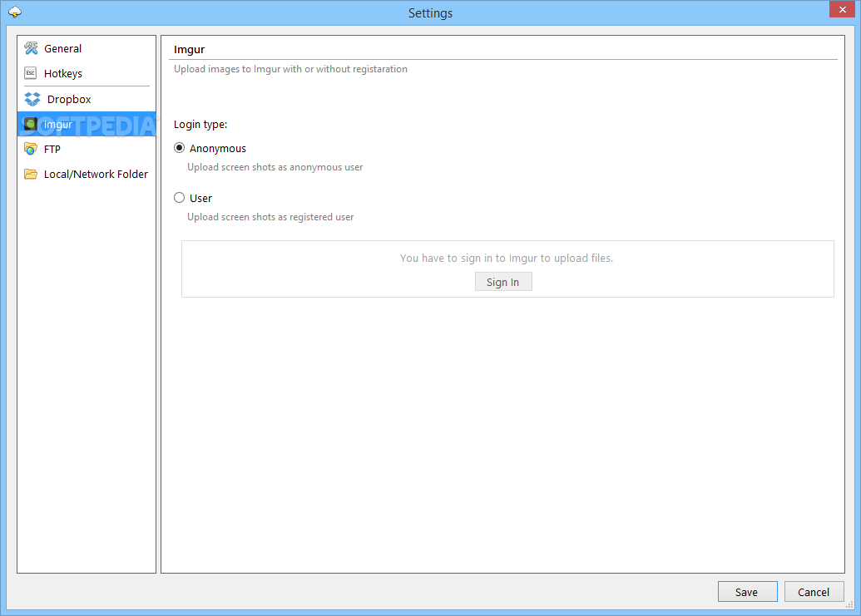Viewport: 861px width, 616px height.
Task: Click the 'You have to sign in to Imgur' message
Action: (x=507, y=258)
